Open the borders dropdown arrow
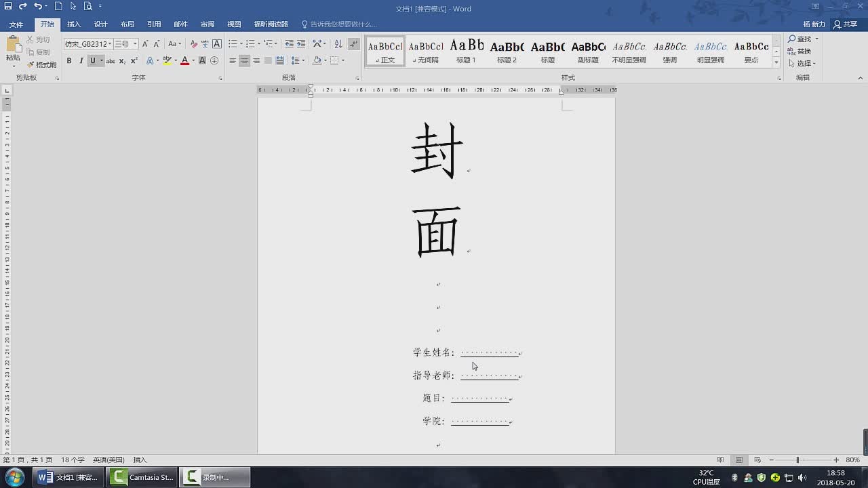The height and width of the screenshot is (488, 868). [x=343, y=61]
